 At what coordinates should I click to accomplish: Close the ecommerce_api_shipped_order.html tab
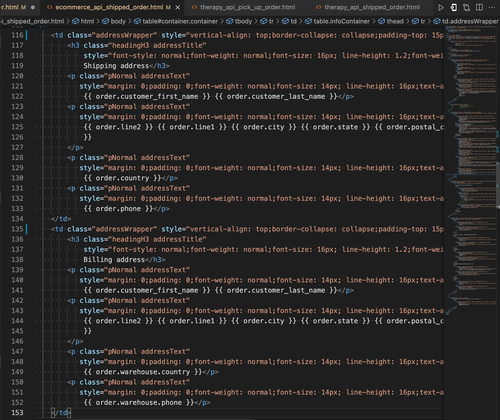(178, 7)
